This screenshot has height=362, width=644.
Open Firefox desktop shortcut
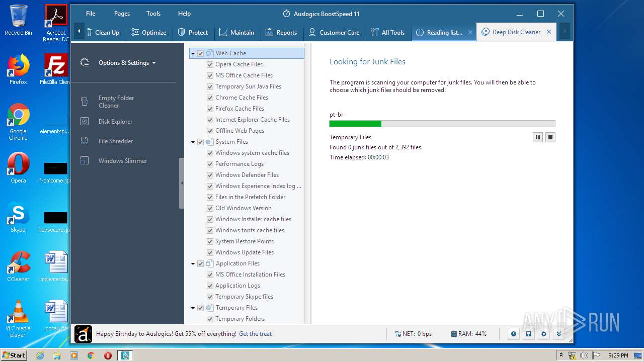point(18,70)
